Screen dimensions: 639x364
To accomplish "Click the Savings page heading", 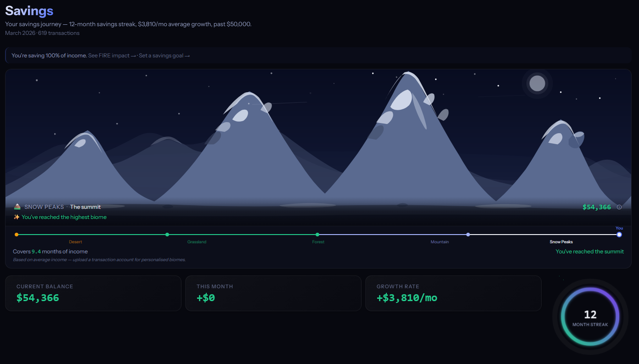I will coord(29,11).
